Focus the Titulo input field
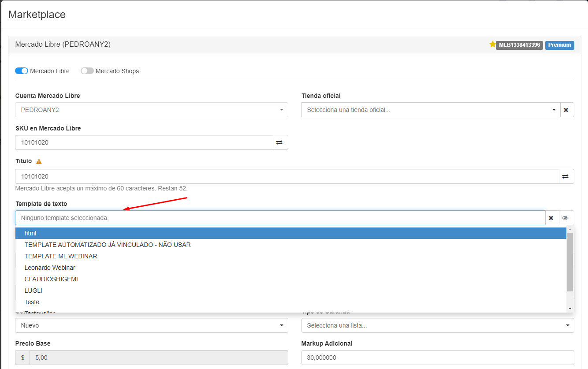The image size is (588, 369). click(287, 176)
